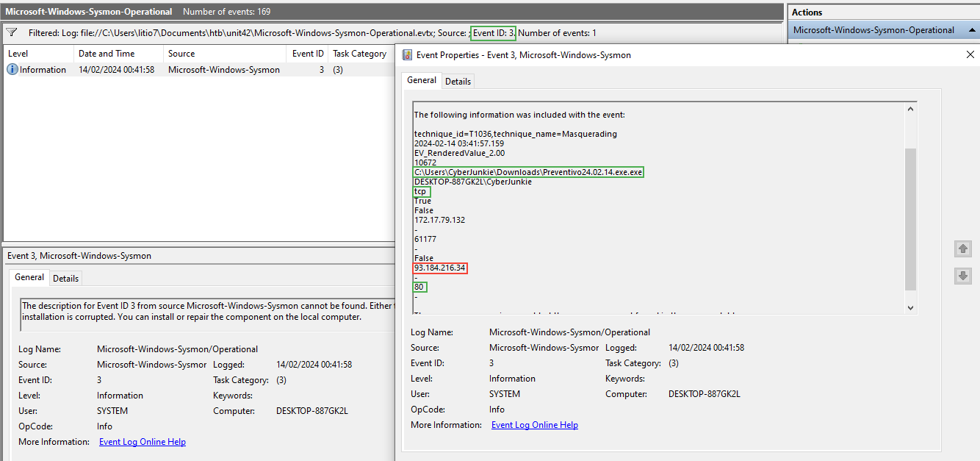The image size is (980, 461).
Task: Click the Actions pane header
Action: 883,12
